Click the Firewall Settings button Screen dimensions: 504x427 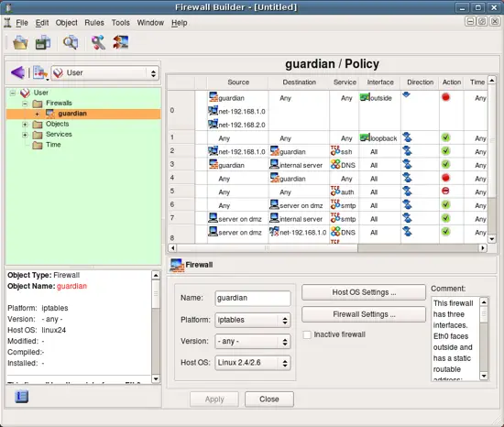point(364,314)
